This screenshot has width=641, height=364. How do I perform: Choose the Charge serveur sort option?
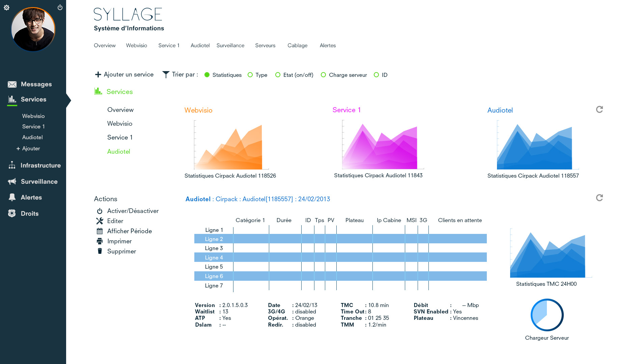(x=323, y=75)
